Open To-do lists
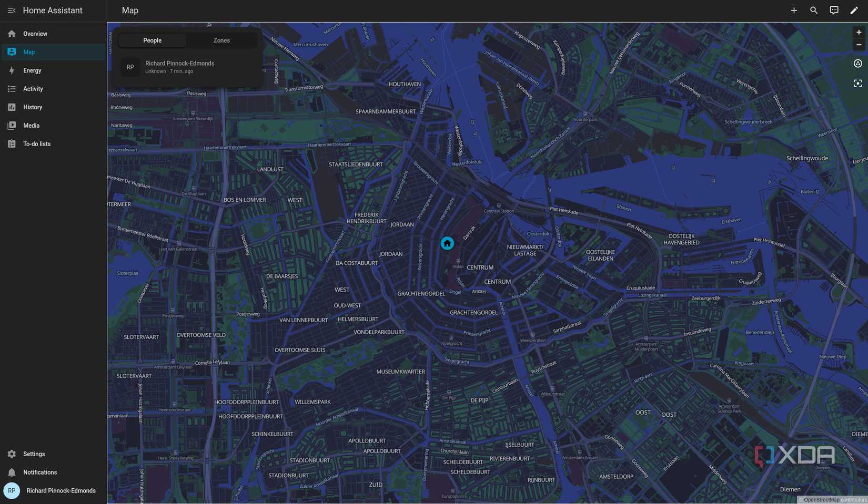 click(x=53, y=144)
